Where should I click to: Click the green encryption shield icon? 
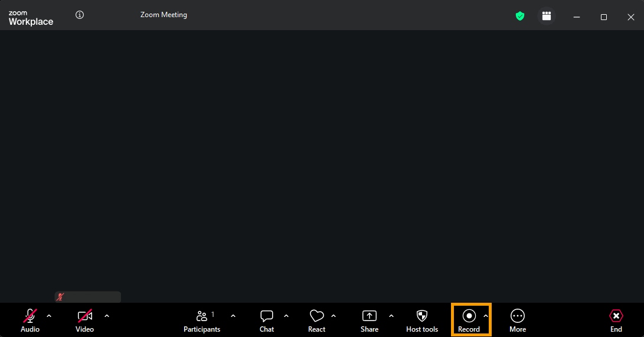click(x=520, y=17)
